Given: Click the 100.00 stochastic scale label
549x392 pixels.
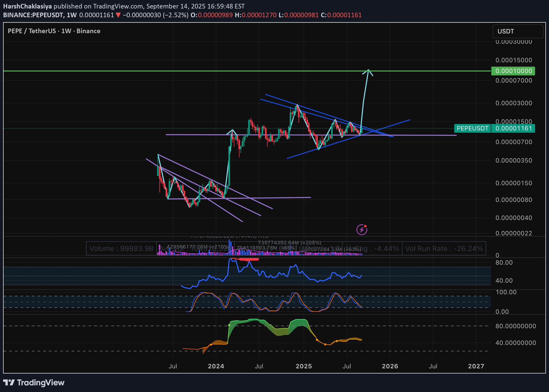Looking at the screenshot, I should (x=506, y=292).
